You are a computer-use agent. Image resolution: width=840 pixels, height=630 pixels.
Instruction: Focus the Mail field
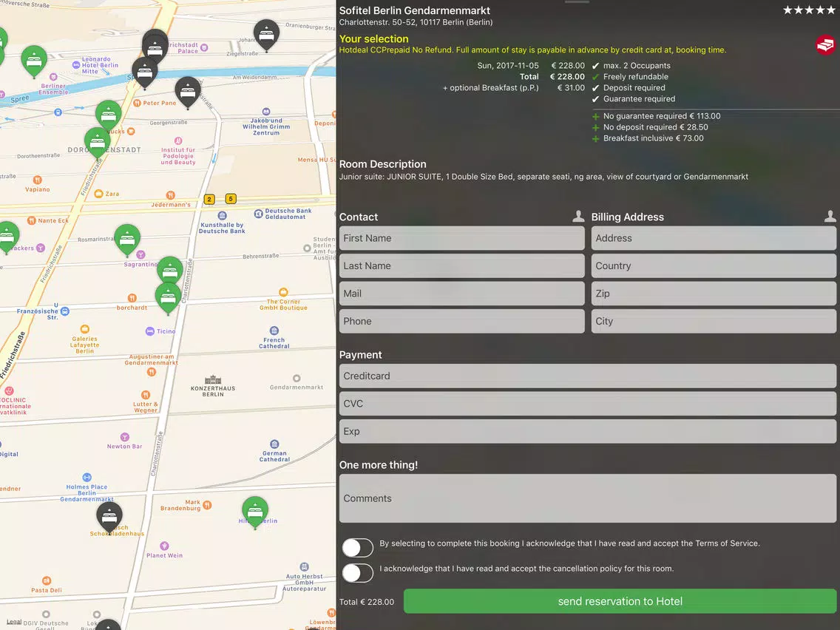(462, 294)
